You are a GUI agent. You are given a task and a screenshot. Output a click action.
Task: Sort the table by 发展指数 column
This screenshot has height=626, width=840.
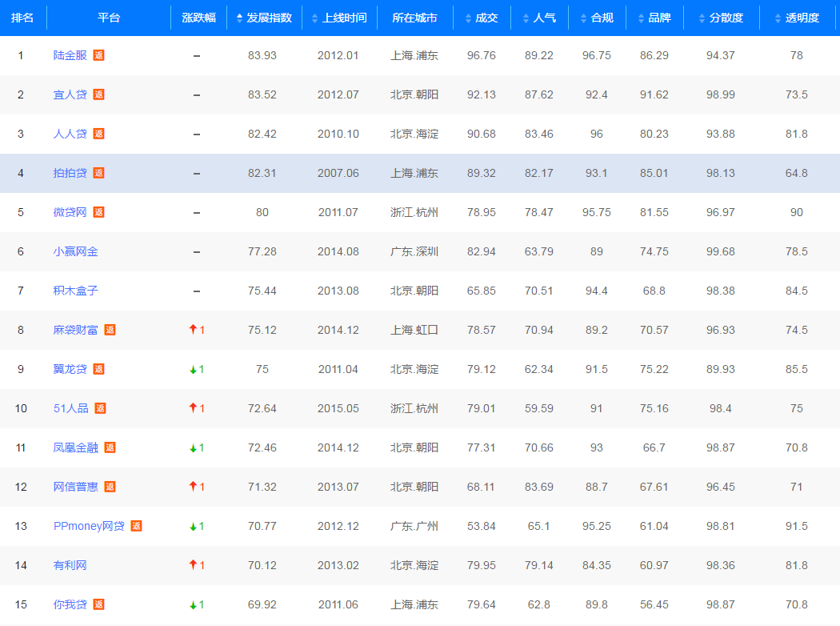point(264,18)
